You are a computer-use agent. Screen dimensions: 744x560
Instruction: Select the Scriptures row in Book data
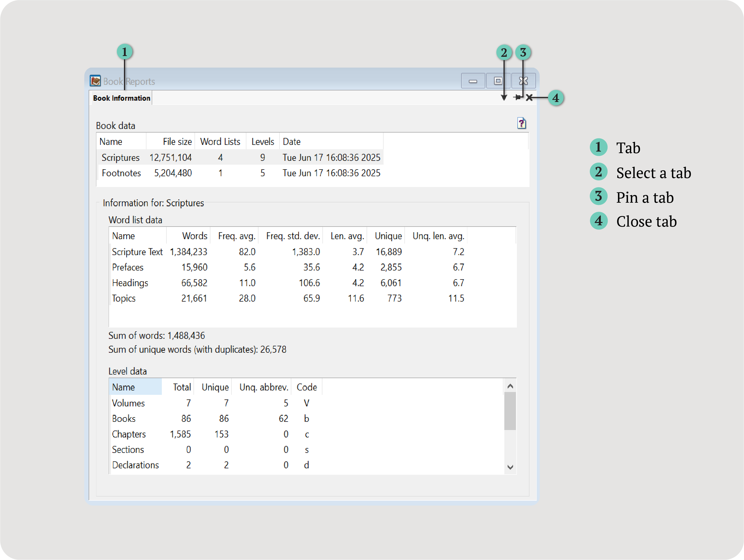[120, 157]
